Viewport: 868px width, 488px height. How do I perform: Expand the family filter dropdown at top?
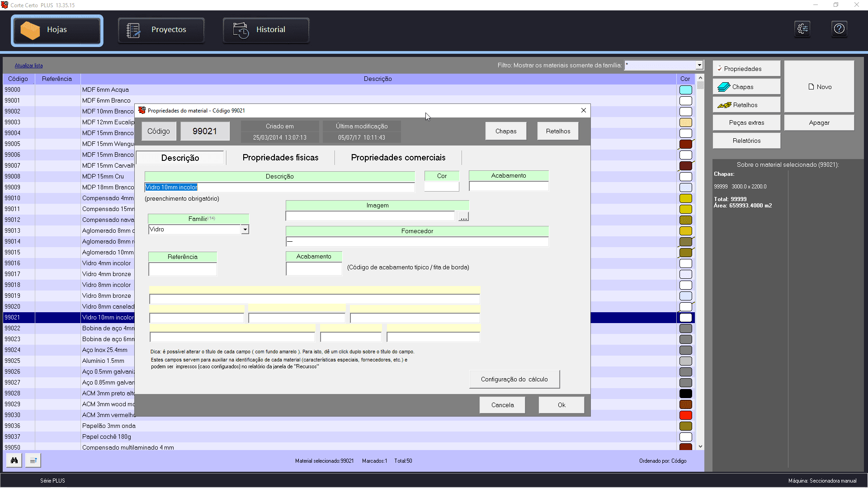tap(699, 65)
